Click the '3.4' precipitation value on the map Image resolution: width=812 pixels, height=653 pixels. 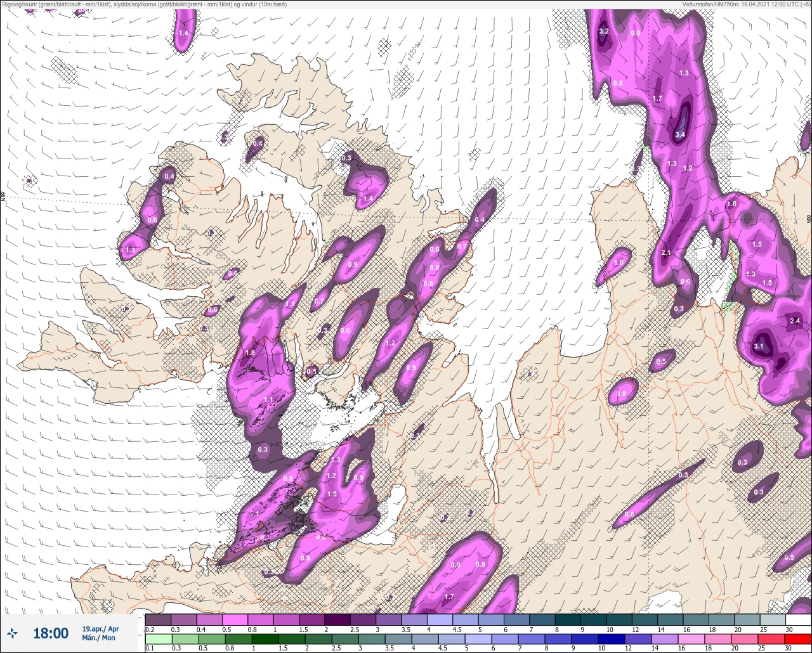[680, 134]
